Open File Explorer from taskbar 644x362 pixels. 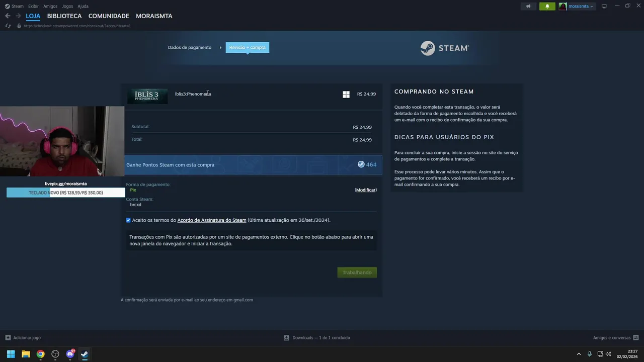tap(26, 354)
